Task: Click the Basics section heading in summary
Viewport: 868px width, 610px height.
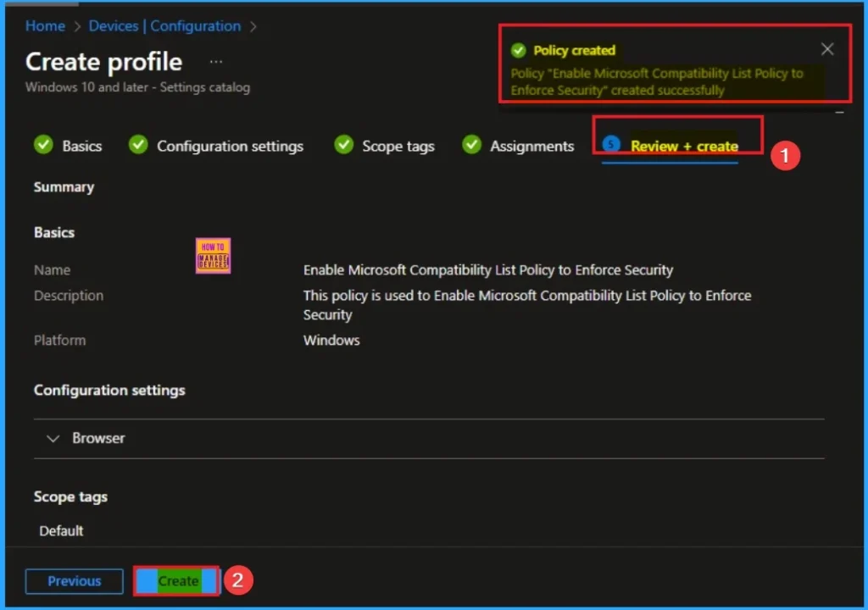Action: click(53, 232)
